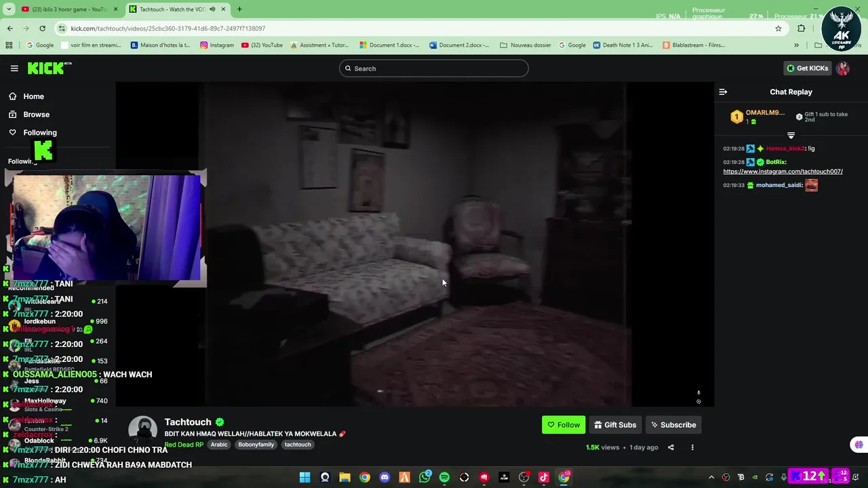Click the address bar URL
The width and height of the screenshot is (868, 488).
click(x=168, y=28)
